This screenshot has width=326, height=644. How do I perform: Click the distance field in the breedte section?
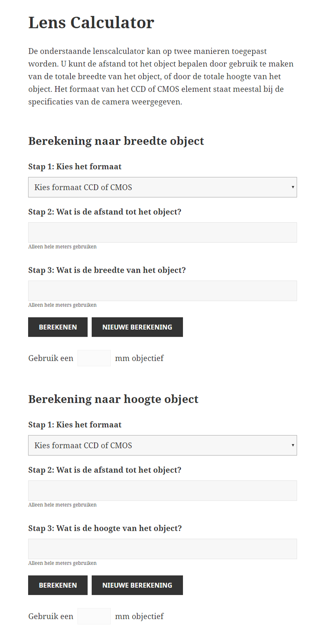(162, 232)
